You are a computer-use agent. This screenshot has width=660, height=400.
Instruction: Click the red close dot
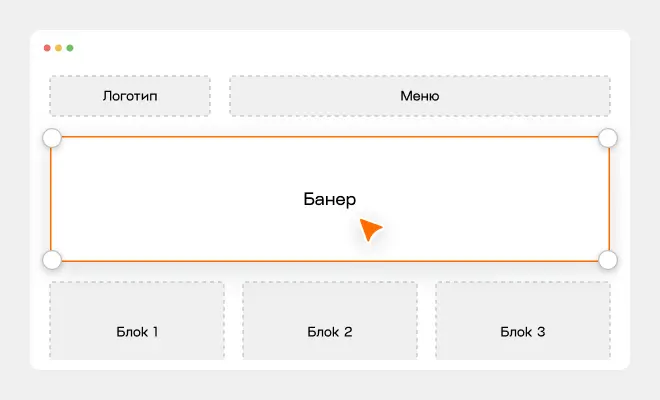(47, 48)
